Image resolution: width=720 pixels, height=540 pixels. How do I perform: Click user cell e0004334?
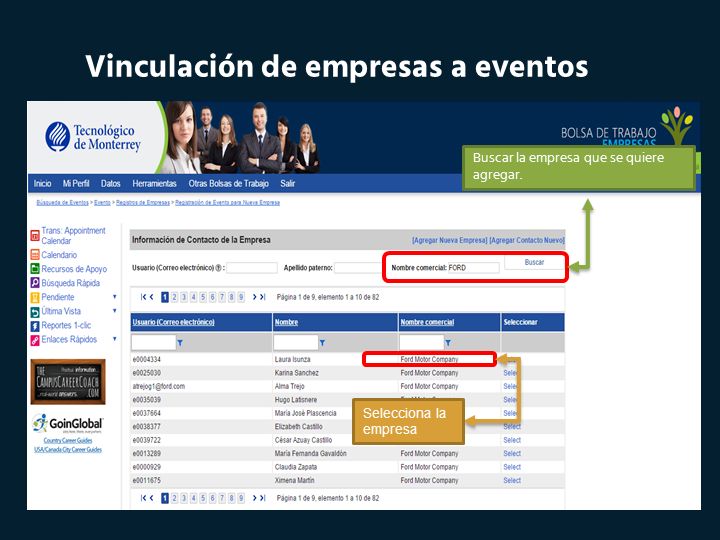coord(146,360)
